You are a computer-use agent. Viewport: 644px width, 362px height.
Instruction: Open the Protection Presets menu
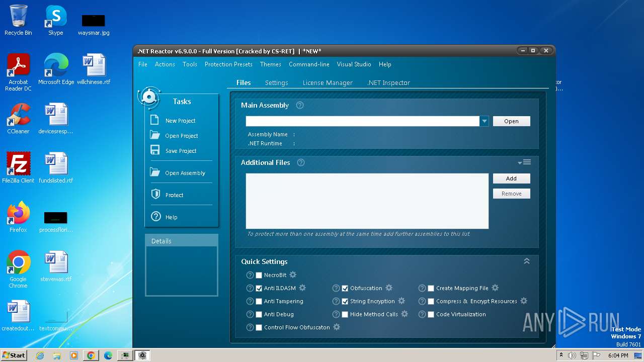[228, 64]
